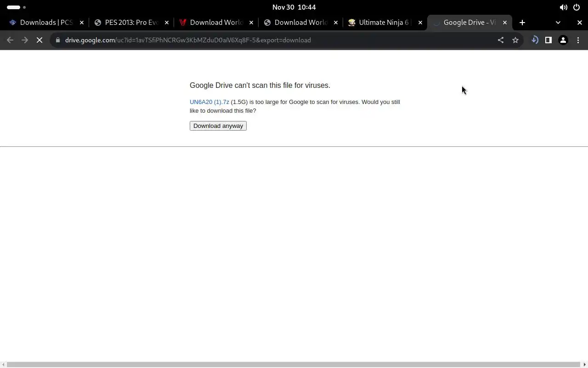Share this page icon
588x368 pixels.
[x=500, y=40]
